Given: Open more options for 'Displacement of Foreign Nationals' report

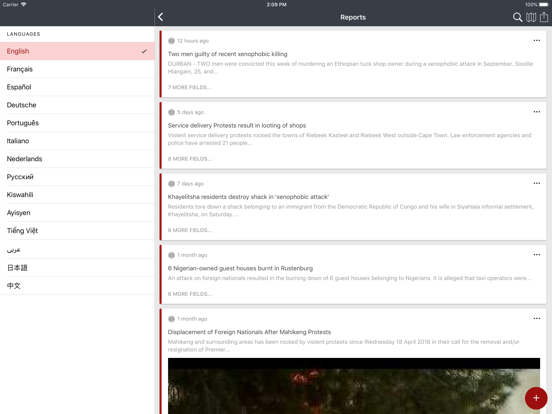Looking at the screenshot, I should click(537, 318).
